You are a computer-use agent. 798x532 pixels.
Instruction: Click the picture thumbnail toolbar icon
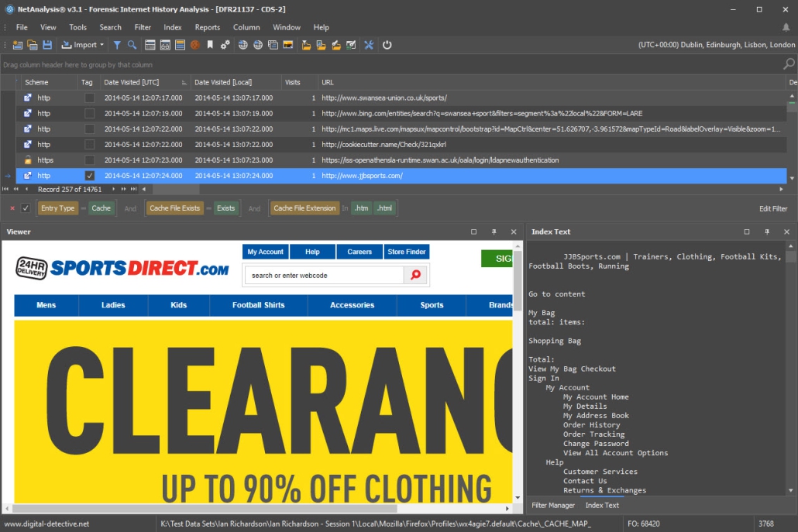tap(288, 45)
